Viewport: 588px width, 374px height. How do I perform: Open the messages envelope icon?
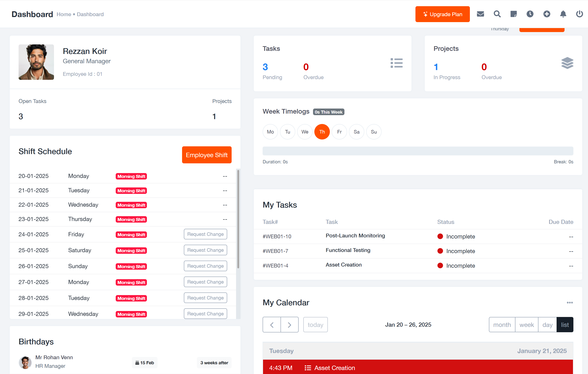480,14
